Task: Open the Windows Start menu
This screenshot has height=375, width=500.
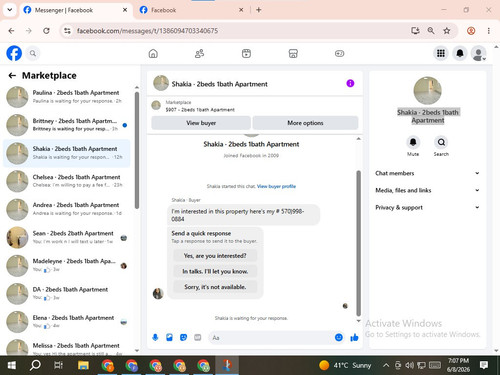Action: point(12,365)
